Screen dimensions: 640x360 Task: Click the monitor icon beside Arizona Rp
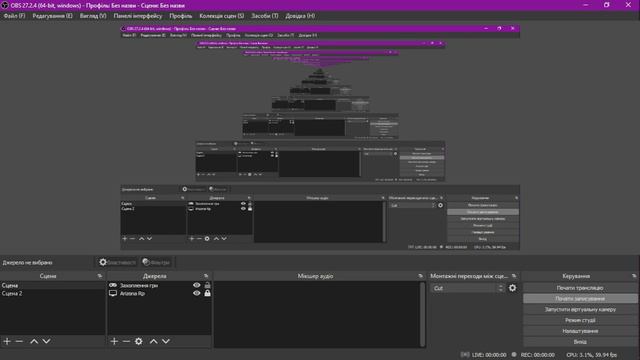point(113,293)
